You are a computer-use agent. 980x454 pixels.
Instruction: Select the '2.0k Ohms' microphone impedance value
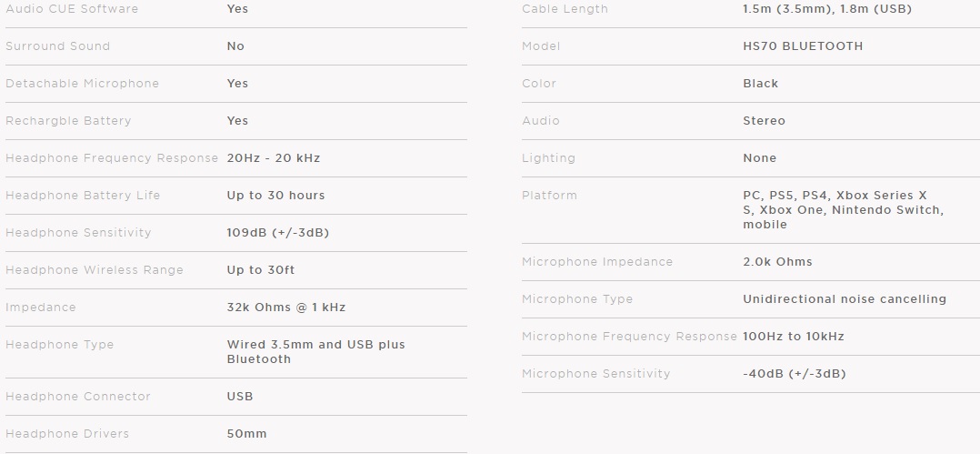pyautogui.click(x=777, y=262)
